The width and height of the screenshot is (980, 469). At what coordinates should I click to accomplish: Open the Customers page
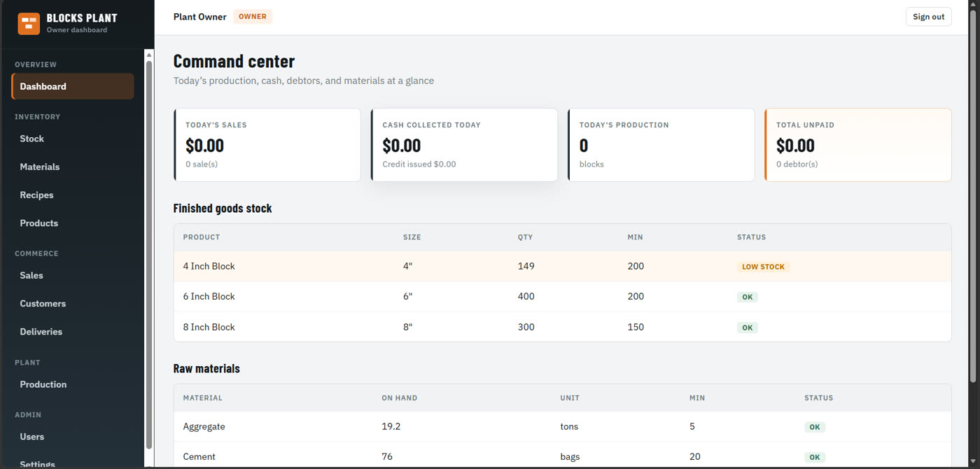73,303
